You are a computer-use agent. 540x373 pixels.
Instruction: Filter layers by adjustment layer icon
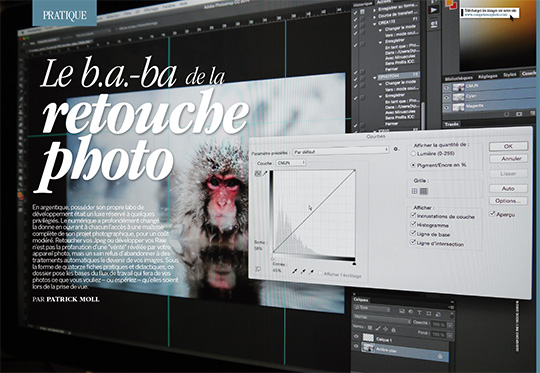click(411, 312)
